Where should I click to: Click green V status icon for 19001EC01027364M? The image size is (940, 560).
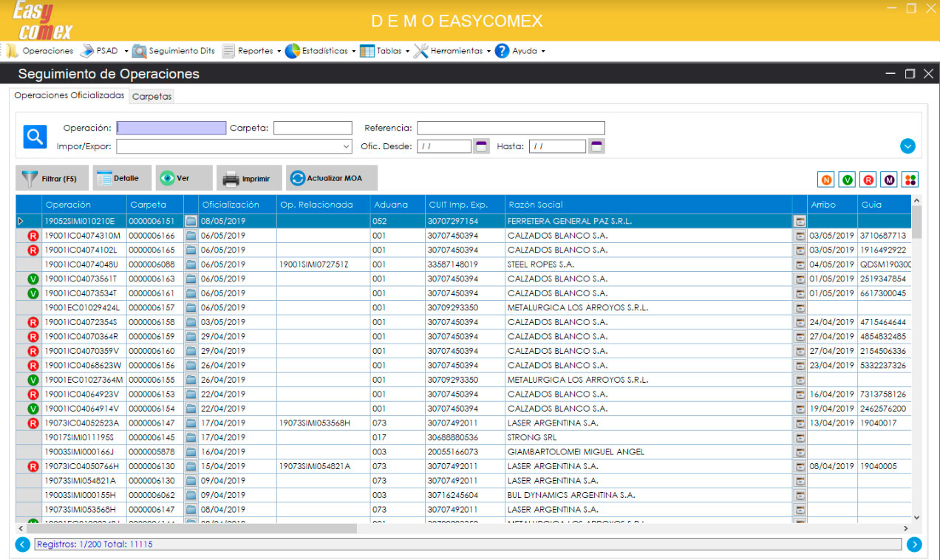click(x=33, y=380)
